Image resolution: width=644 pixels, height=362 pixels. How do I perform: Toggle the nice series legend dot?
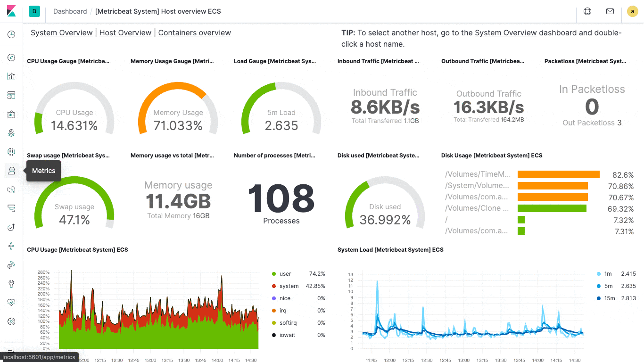point(274,298)
